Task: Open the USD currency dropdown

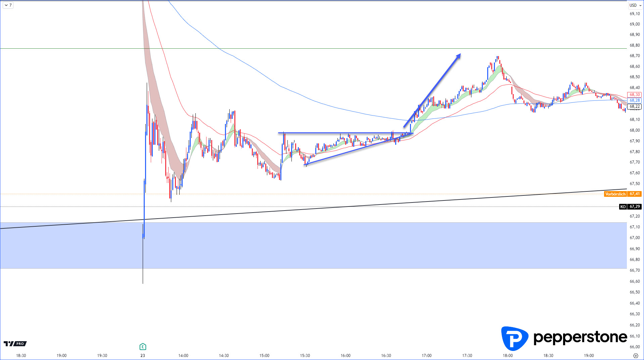Action: click(635, 5)
